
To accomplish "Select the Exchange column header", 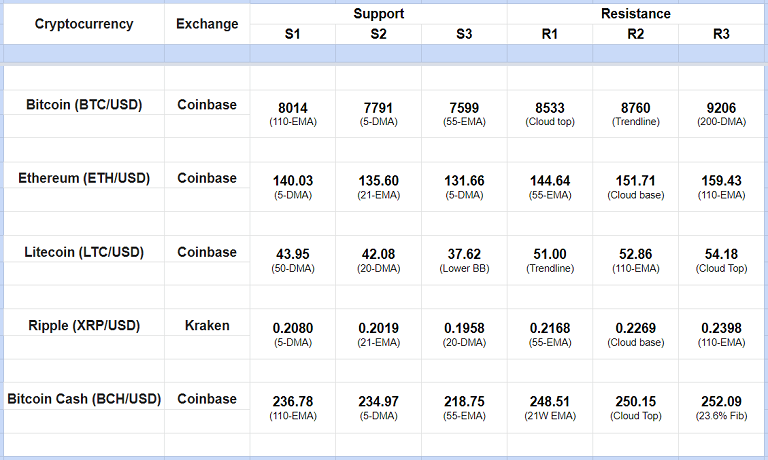I will 207,24.
